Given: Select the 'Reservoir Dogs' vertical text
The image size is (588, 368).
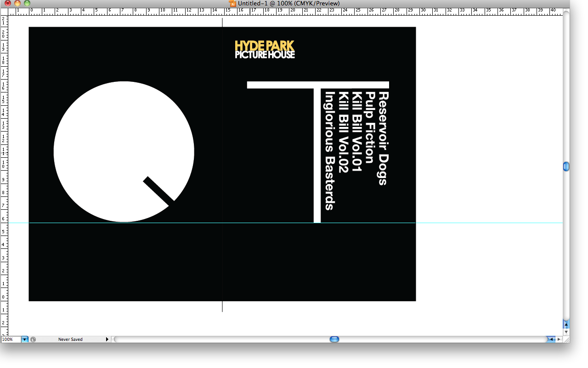Looking at the screenshot, I should (383, 138).
